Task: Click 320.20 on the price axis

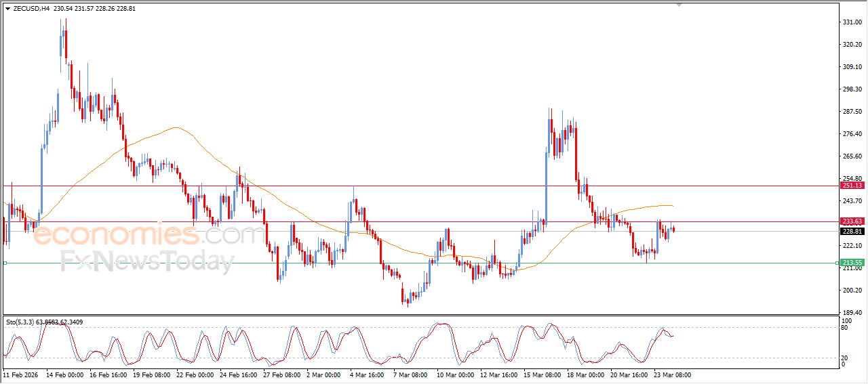Action: 852,45
